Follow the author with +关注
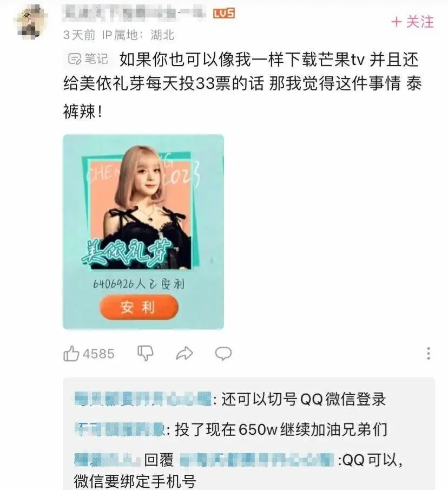The width and height of the screenshot is (448, 490). coord(412,22)
